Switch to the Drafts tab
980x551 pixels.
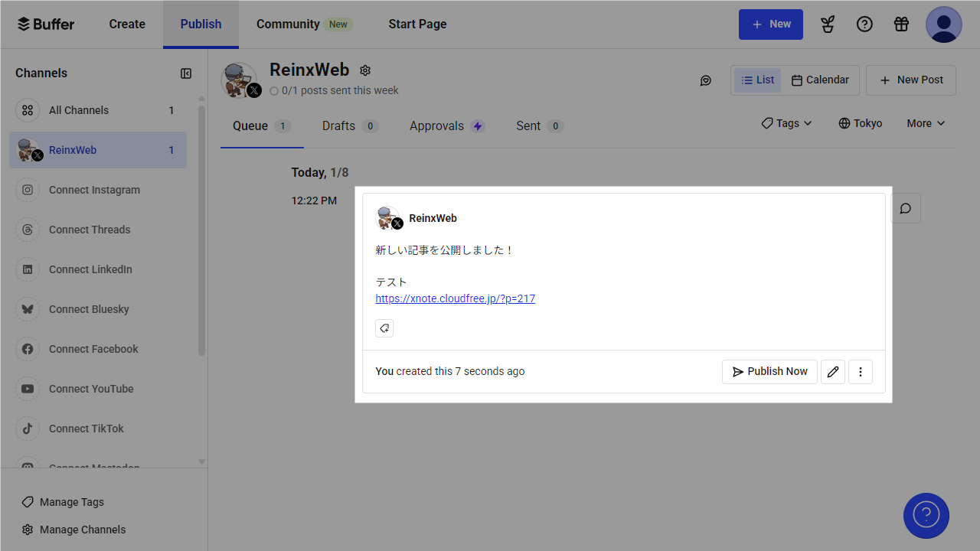pyautogui.click(x=340, y=126)
